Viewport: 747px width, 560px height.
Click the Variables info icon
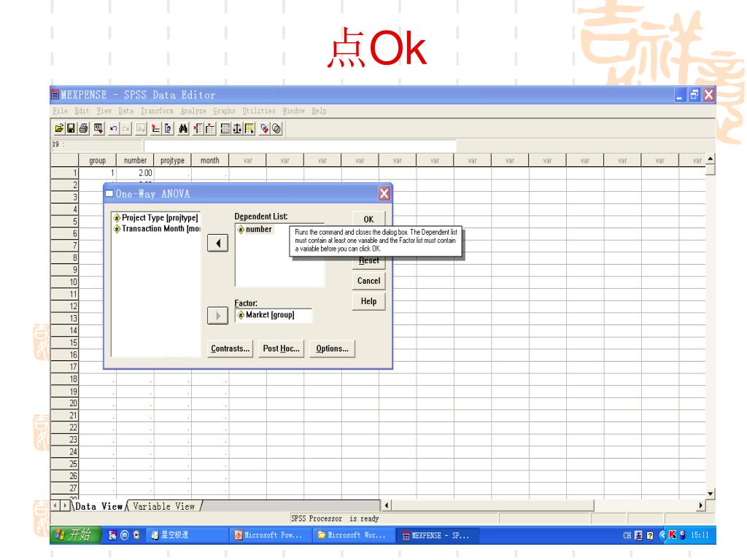point(168,128)
